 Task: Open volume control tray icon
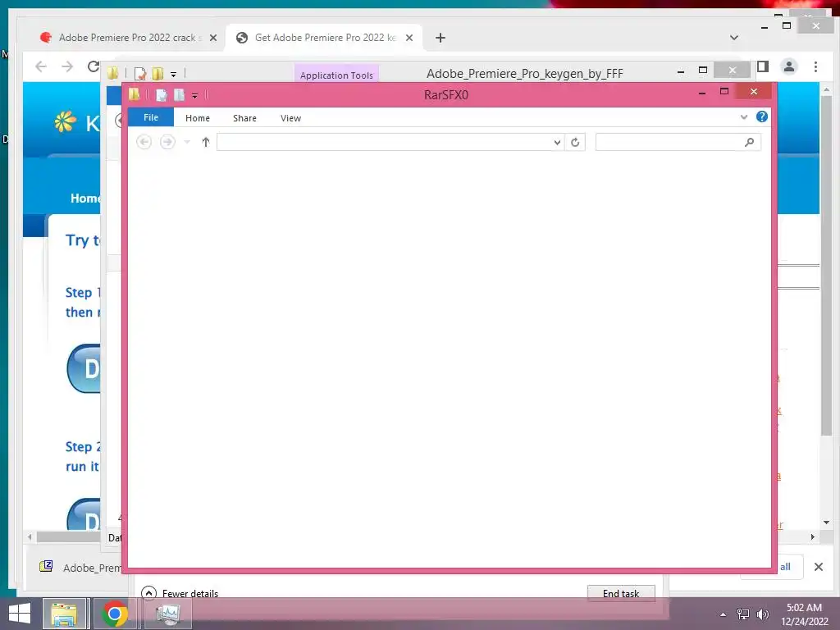pyautogui.click(x=762, y=614)
